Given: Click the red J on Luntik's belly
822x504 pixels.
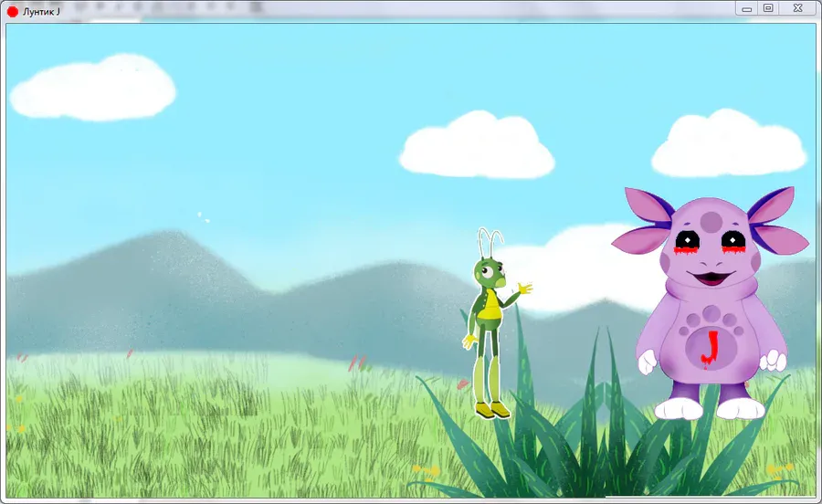Looking at the screenshot, I should pos(710,348).
